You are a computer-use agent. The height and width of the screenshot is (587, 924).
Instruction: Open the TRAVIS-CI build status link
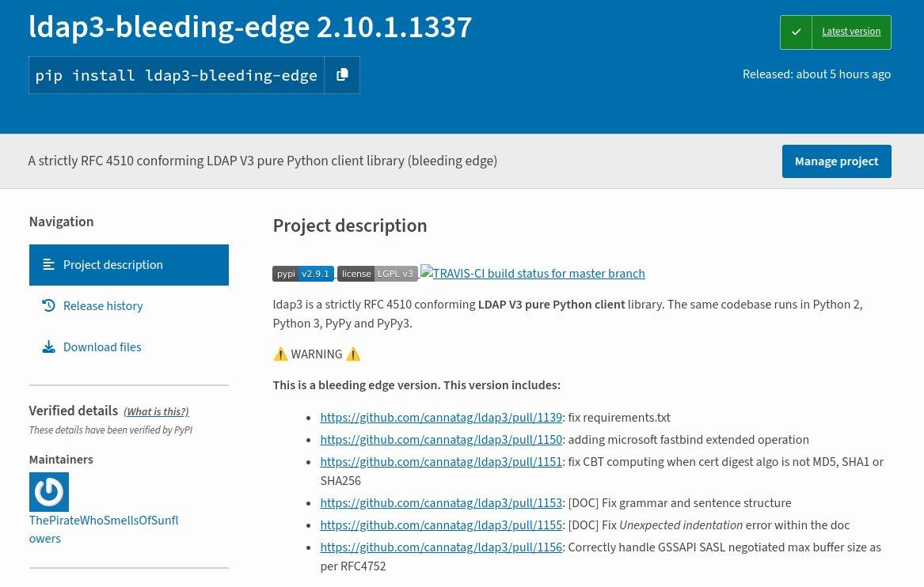pyautogui.click(x=533, y=273)
